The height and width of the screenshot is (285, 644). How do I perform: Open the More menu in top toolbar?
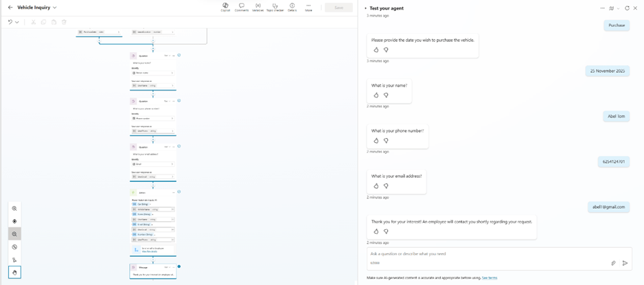click(308, 7)
